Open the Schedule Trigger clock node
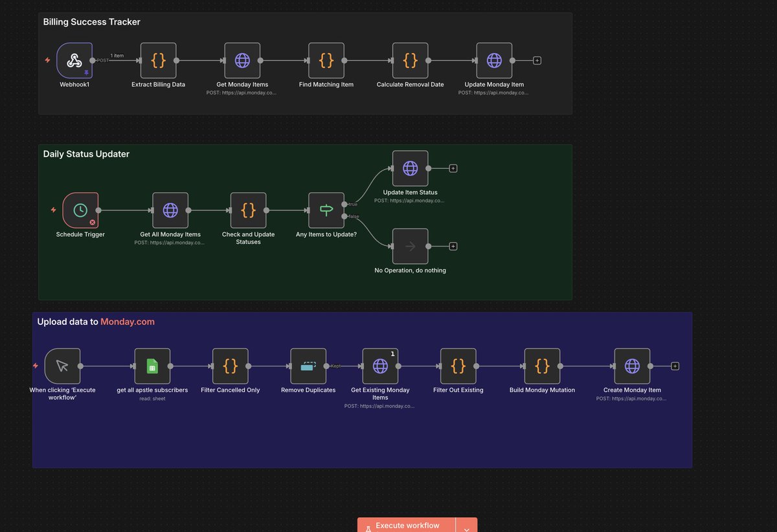Image resolution: width=777 pixels, height=532 pixels. 80,210
